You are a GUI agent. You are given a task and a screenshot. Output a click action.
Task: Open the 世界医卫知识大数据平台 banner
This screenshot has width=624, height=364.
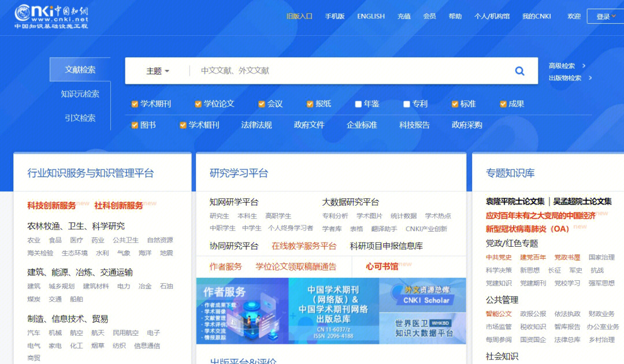(422, 328)
